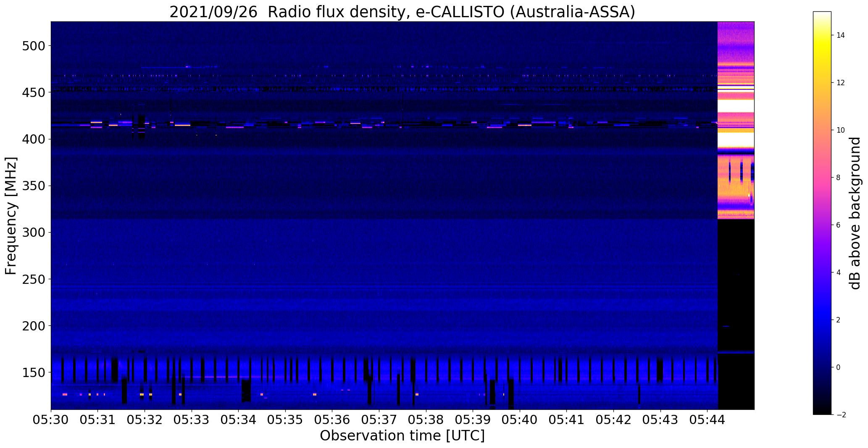Click the 450 frequency tick label
The height and width of the screenshot is (448, 868).
33,92
